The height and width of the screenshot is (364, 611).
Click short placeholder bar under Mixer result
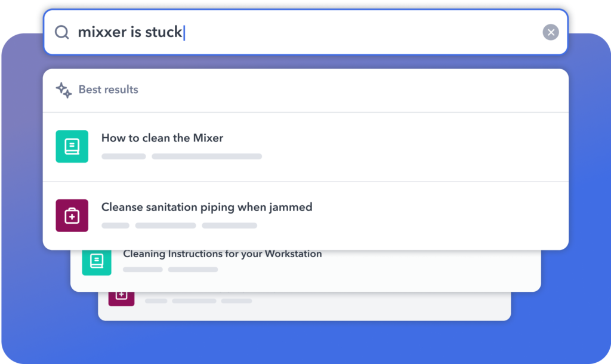[x=124, y=157]
